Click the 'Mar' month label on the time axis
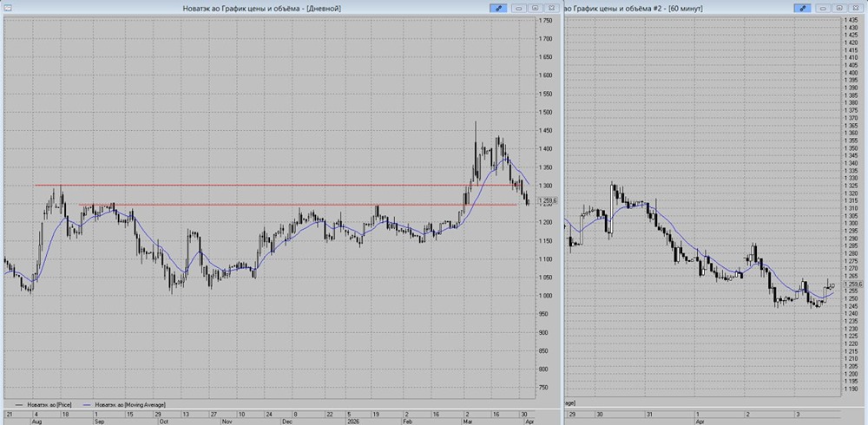 click(x=468, y=421)
